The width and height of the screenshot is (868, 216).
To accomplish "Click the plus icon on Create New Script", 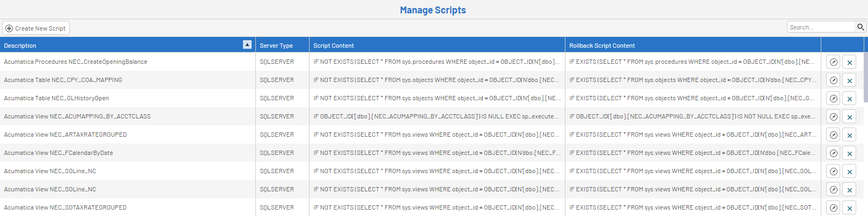I will [9, 28].
